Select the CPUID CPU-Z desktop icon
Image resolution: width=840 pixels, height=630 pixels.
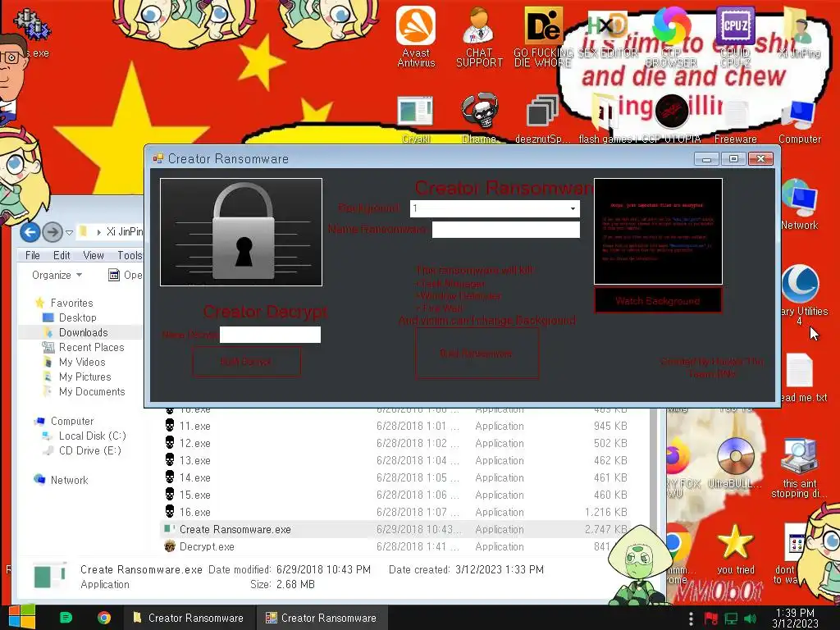click(x=735, y=36)
